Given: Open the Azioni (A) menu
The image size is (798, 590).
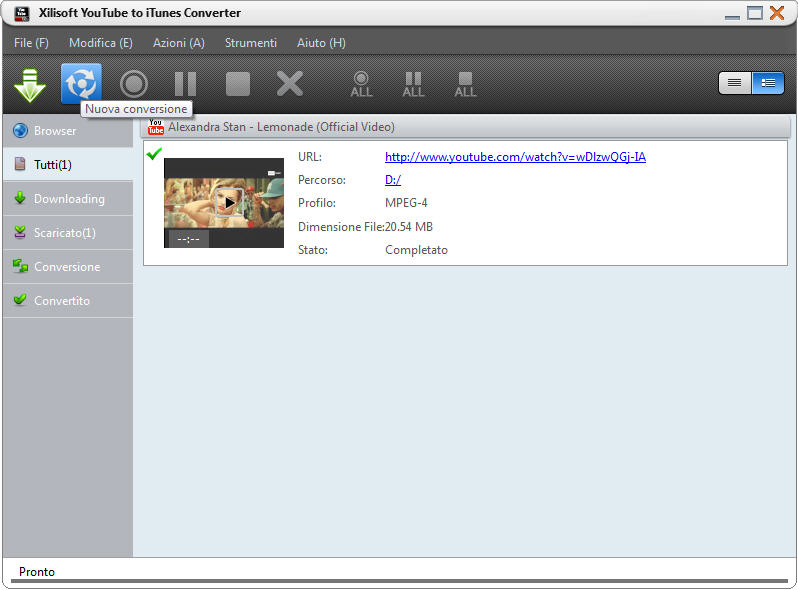Looking at the screenshot, I should (179, 43).
